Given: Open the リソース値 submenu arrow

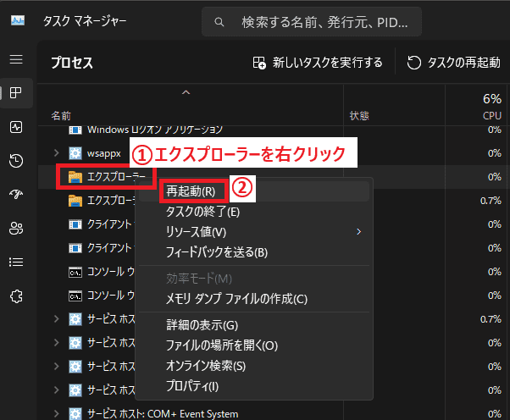Looking at the screenshot, I should [x=359, y=231].
